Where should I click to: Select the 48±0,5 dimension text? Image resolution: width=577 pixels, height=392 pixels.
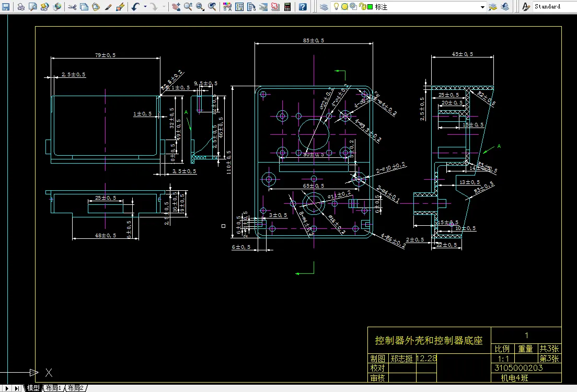(106, 235)
